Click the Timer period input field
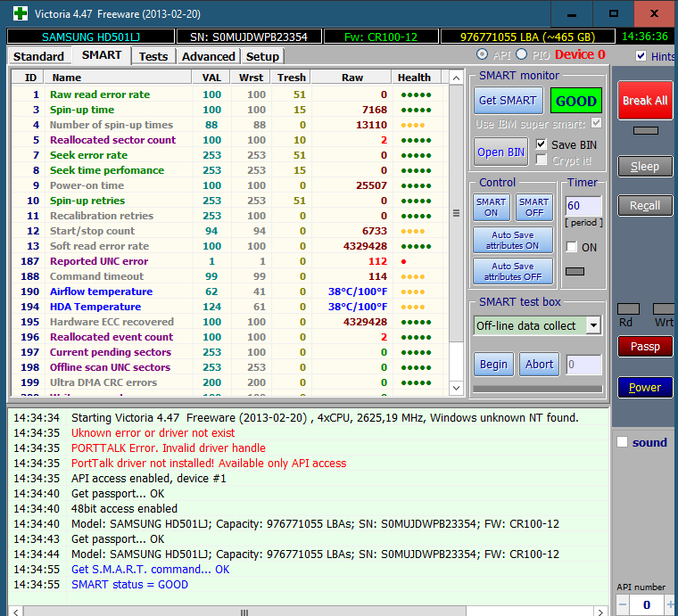Screen dimensions: 678x616 [x=583, y=206]
